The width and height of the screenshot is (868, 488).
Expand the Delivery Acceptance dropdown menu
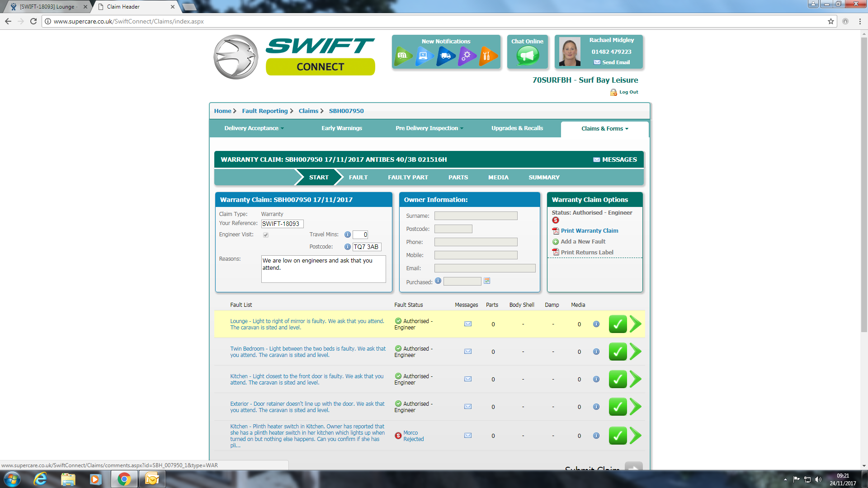[x=254, y=128]
